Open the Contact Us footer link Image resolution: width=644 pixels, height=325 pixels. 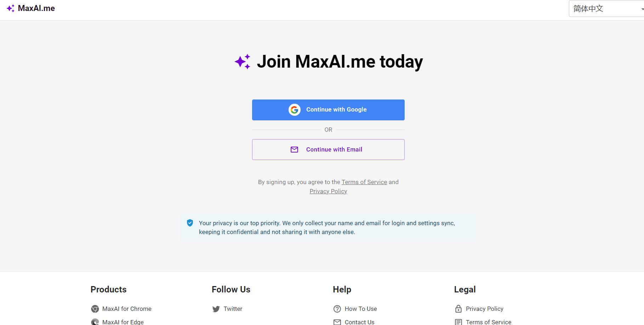(359, 322)
